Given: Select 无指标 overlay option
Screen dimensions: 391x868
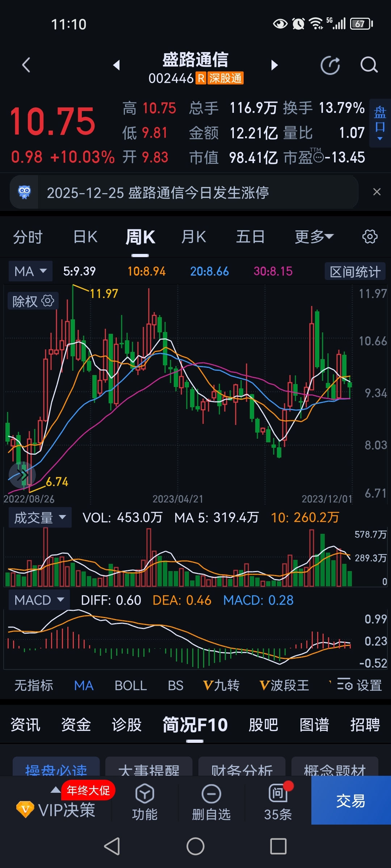Looking at the screenshot, I should click(34, 685).
